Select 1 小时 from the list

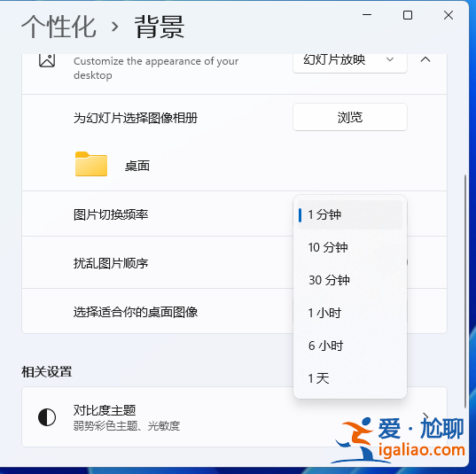point(350,313)
